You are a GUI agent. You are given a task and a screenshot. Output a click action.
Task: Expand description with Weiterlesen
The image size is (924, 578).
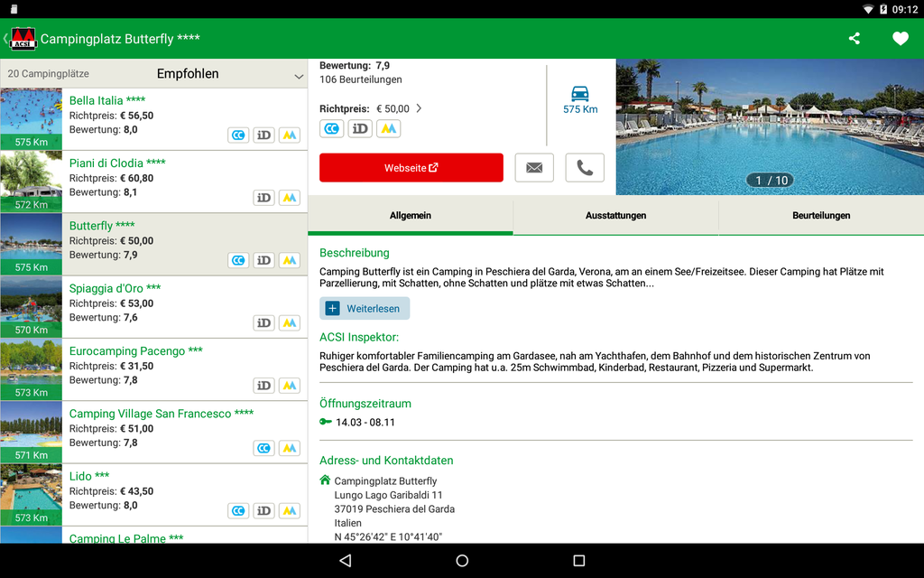tap(365, 309)
